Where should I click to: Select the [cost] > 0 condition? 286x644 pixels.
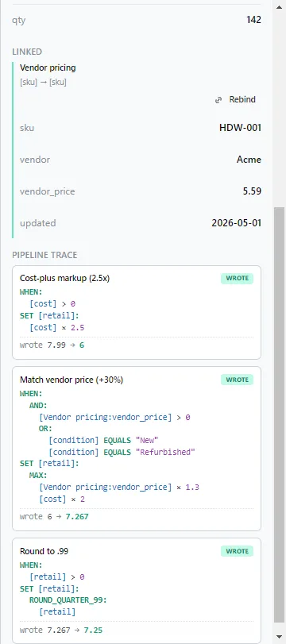tap(52, 304)
